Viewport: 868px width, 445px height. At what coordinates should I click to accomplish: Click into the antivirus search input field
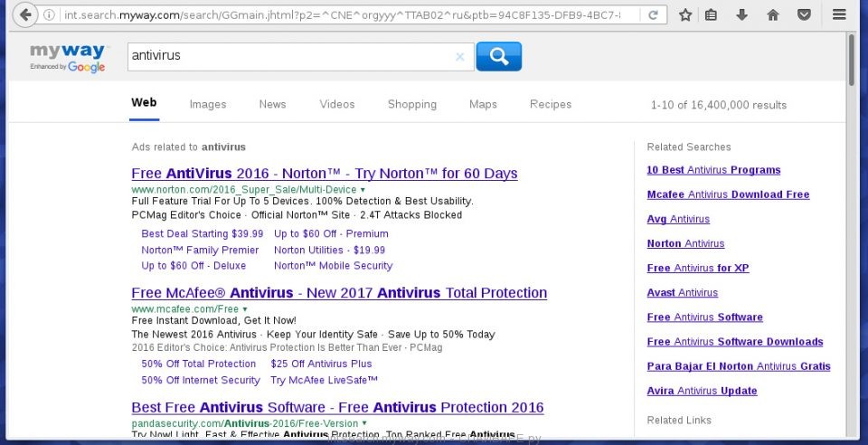pos(289,56)
